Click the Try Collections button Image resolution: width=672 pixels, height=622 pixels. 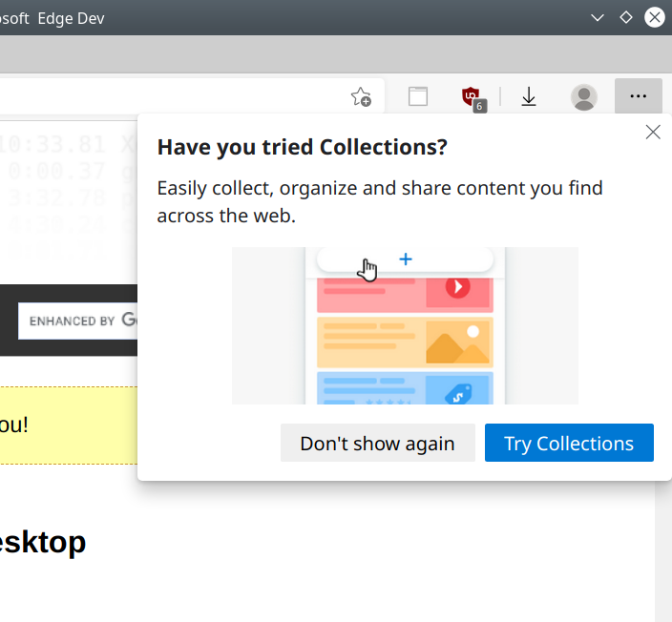pyautogui.click(x=569, y=443)
